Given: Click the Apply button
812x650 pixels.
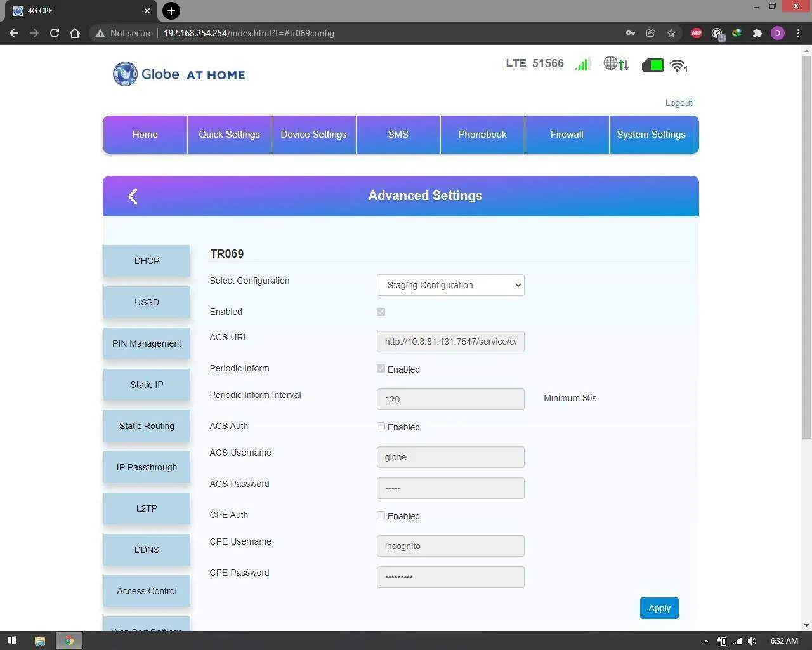Looking at the screenshot, I should tap(659, 608).
